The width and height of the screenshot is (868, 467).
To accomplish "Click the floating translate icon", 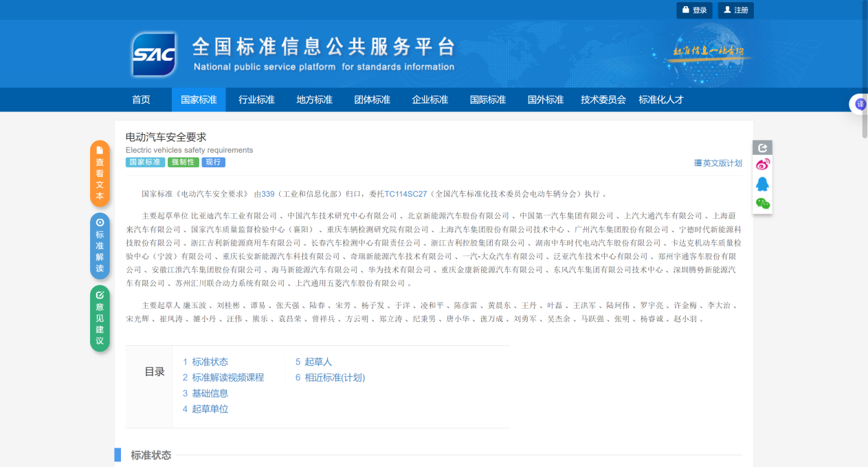I will point(860,104).
